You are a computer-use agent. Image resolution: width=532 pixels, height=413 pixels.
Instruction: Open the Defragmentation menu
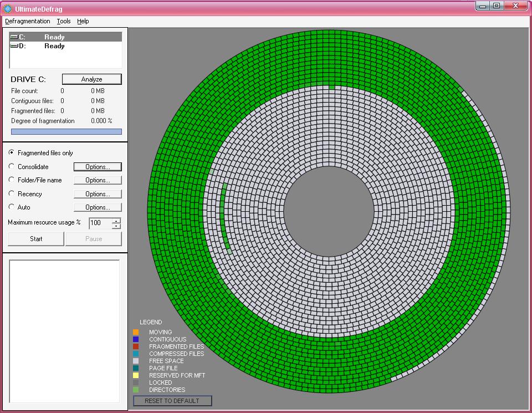pyautogui.click(x=28, y=21)
